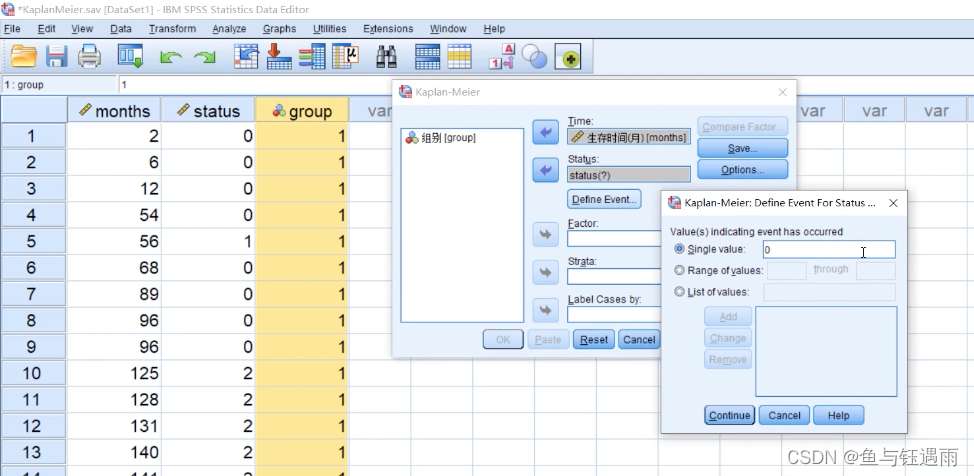Open the Data menu

click(121, 29)
